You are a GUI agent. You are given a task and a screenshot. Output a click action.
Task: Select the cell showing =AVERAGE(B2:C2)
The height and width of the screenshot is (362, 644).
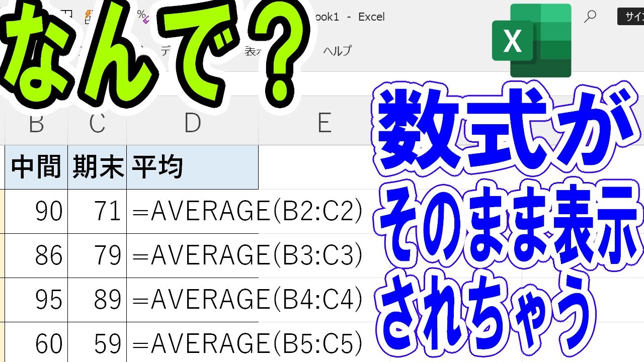coord(193,212)
